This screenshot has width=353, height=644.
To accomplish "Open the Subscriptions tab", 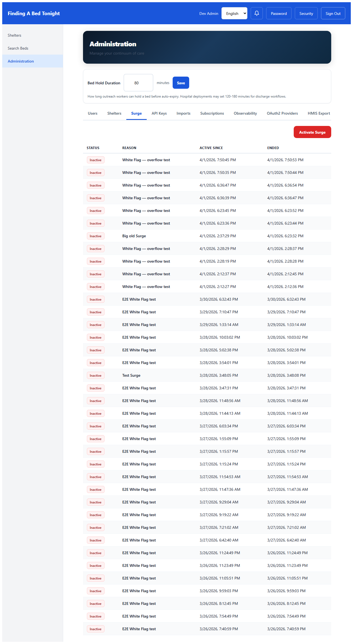I will [x=212, y=113].
